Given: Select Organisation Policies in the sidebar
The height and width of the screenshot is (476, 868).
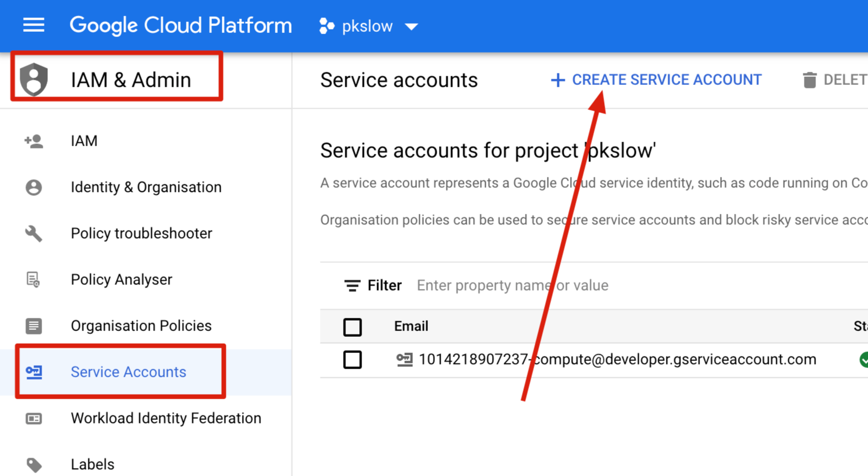Looking at the screenshot, I should pos(140,325).
